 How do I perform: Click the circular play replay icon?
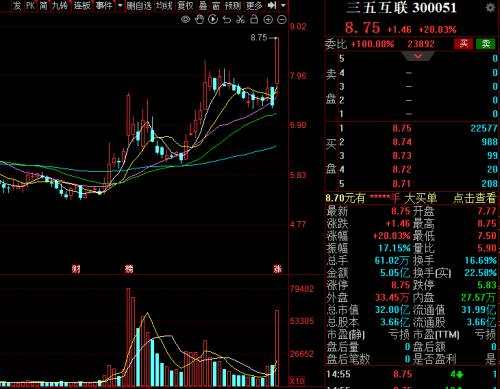(x=213, y=20)
